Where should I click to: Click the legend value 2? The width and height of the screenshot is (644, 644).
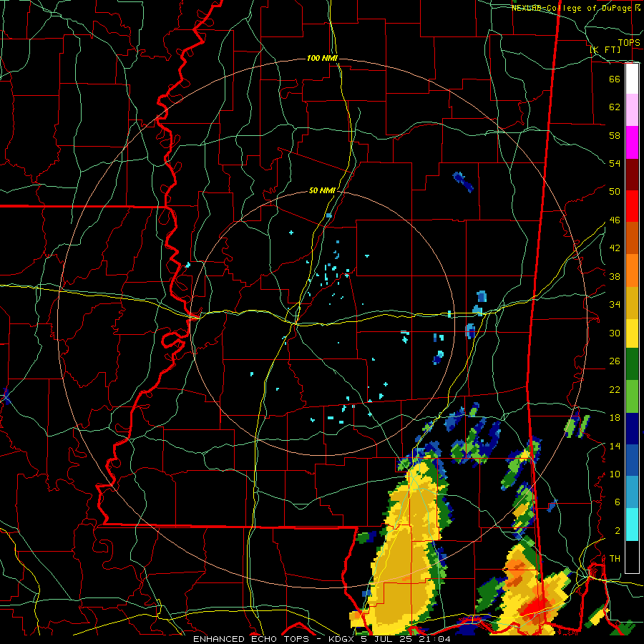pos(618,531)
